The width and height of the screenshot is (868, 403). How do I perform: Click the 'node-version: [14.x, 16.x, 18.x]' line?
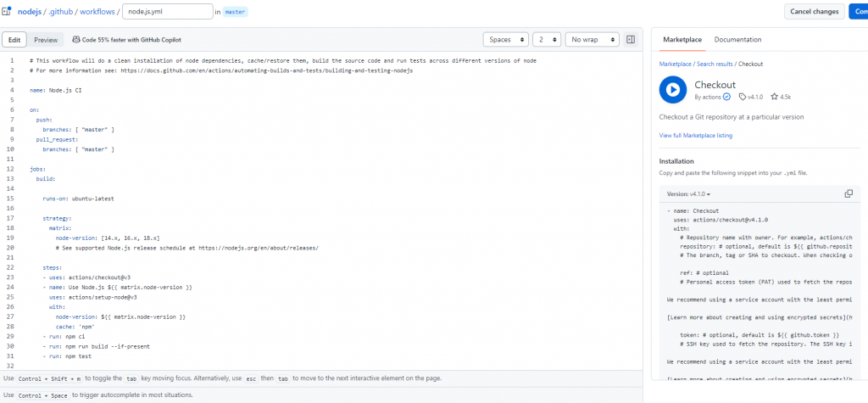108,238
